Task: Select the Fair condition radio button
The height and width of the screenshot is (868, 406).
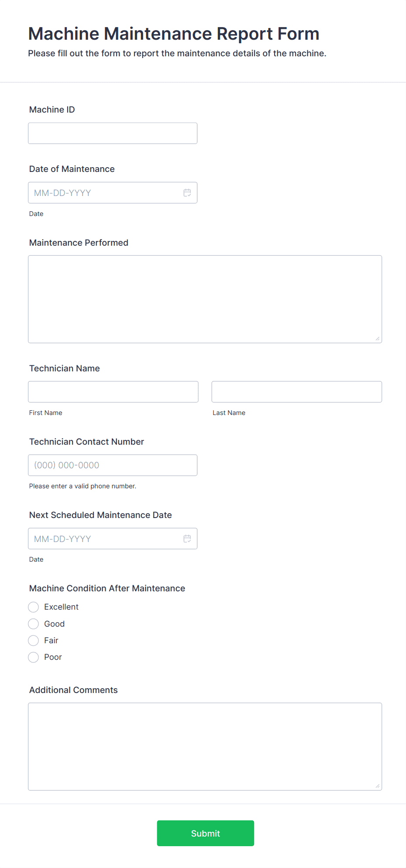Action: click(x=33, y=640)
